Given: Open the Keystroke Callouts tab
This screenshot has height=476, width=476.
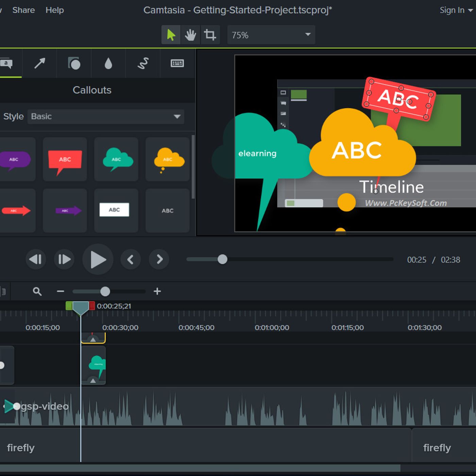Looking at the screenshot, I should [x=177, y=63].
